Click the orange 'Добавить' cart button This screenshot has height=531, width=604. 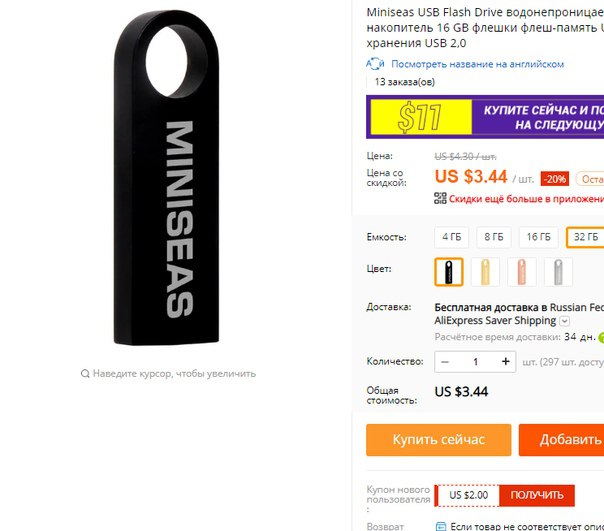(x=561, y=440)
